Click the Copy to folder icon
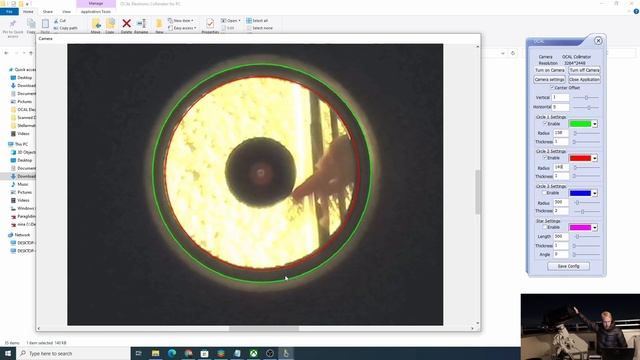640x360 pixels. click(x=110, y=24)
